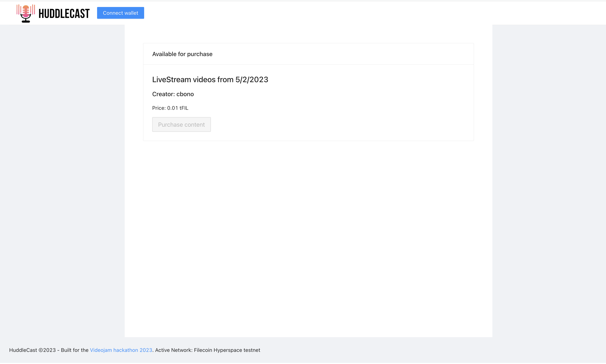Click the HUDDLECAST wordmark in header
Screen dimensions: 606x364
64,13
